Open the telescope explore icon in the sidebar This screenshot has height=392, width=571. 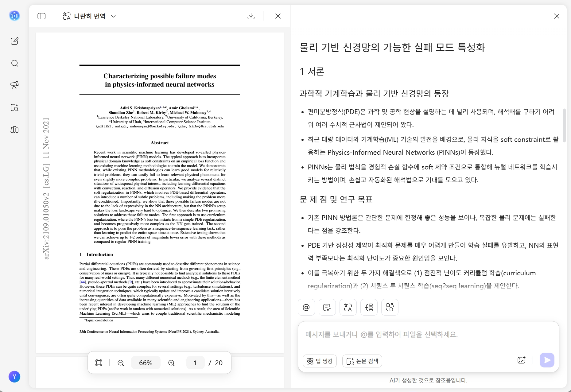click(14, 85)
